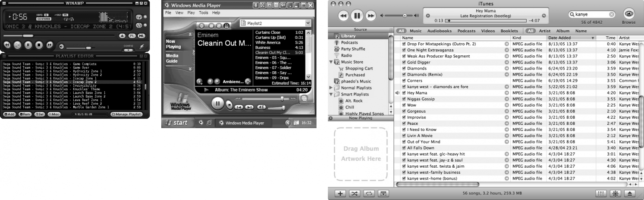644x200 pixels.
Task: Select previous visualization arrow in Media Player
Action: (x=210, y=81)
